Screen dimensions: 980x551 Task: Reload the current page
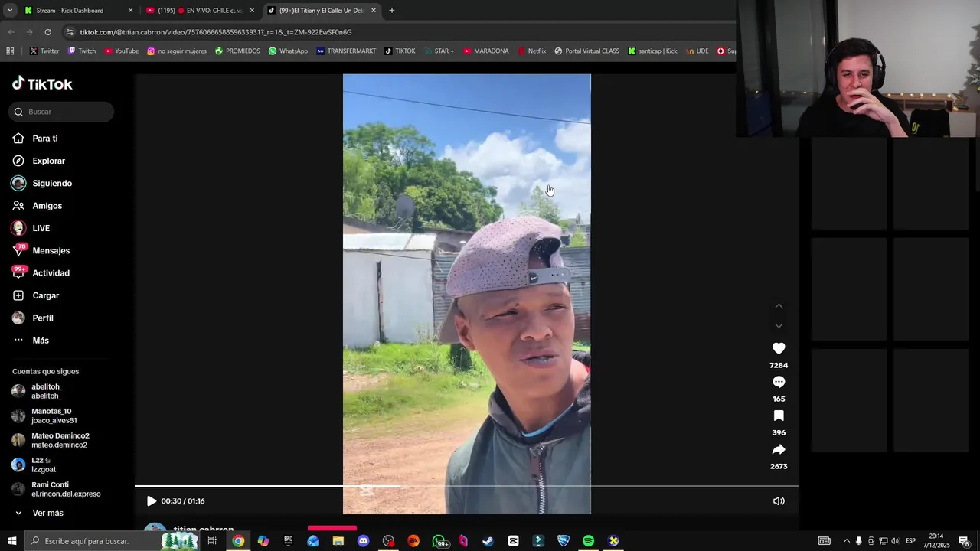[47, 32]
